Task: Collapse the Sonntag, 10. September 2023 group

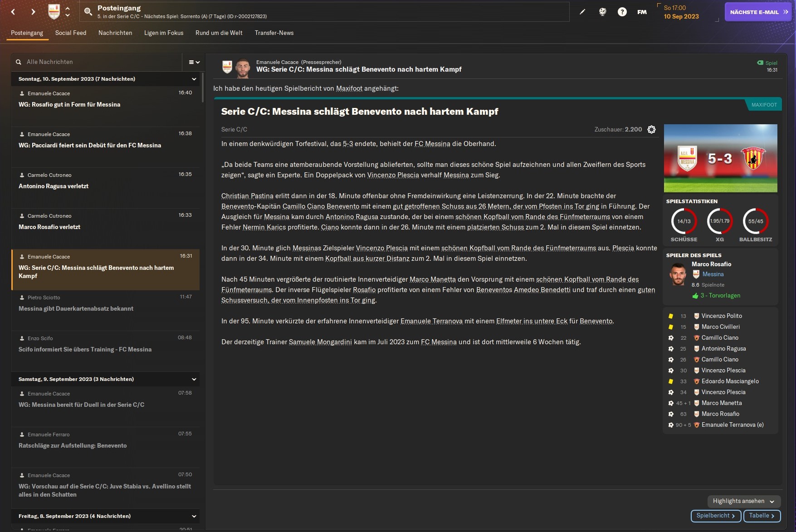Action: [194, 79]
